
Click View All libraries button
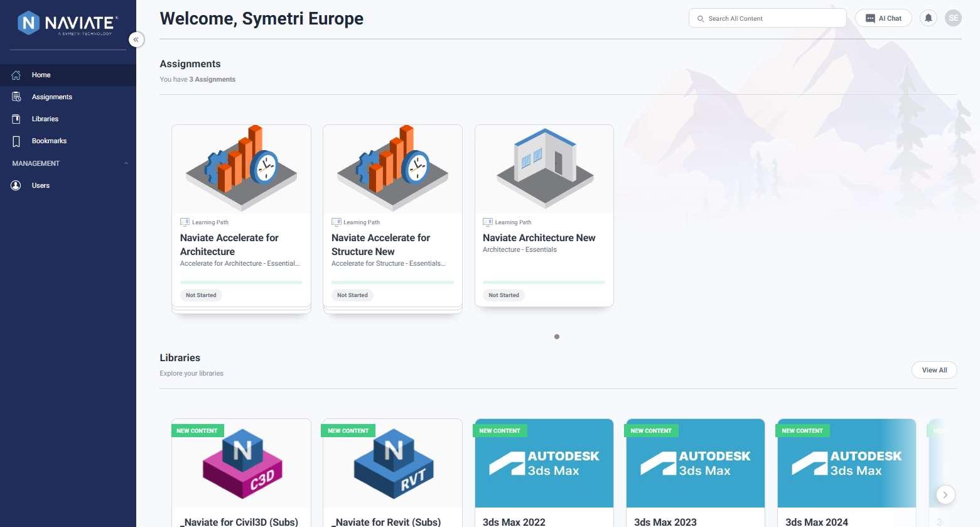(x=934, y=370)
